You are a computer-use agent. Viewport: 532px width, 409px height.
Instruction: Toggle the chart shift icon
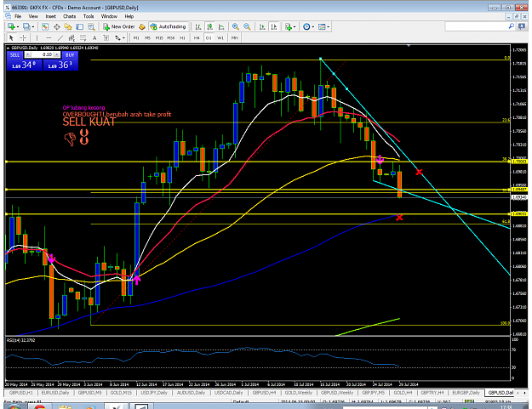pyautogui.click(x=274, y=26)
